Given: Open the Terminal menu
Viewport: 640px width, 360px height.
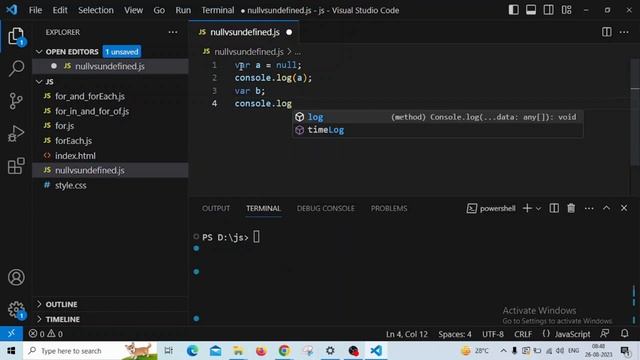Looking at the screenshot, I should [x=218, y=10].
